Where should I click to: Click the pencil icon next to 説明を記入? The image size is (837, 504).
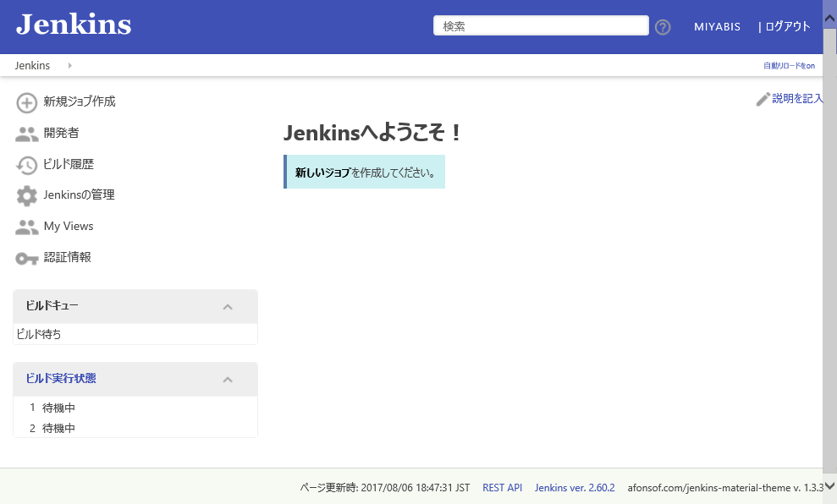[x=763, y=99]
